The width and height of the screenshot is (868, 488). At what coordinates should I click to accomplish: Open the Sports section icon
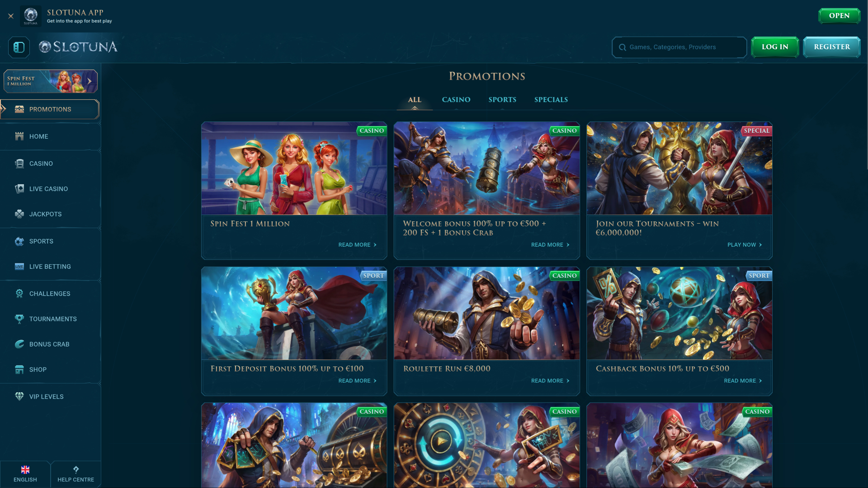click(19, 241)
